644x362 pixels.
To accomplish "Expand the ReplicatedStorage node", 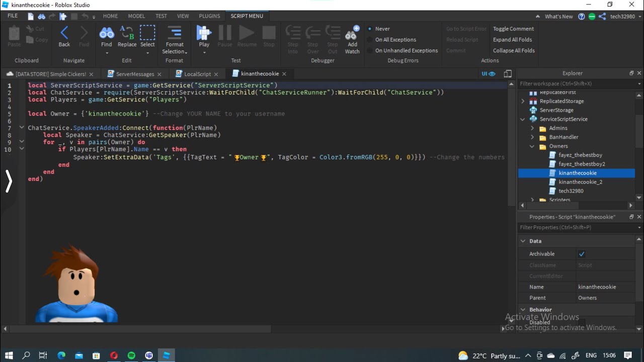I will click(523, 101).
